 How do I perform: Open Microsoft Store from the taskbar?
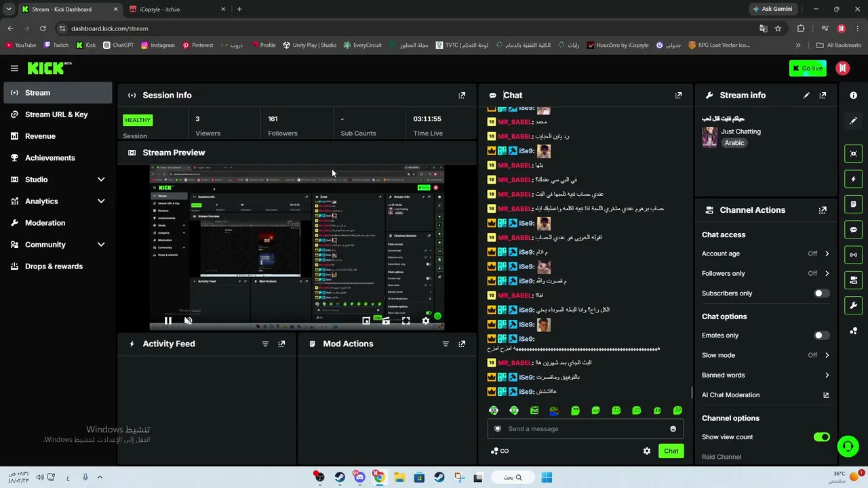(419, 477)
